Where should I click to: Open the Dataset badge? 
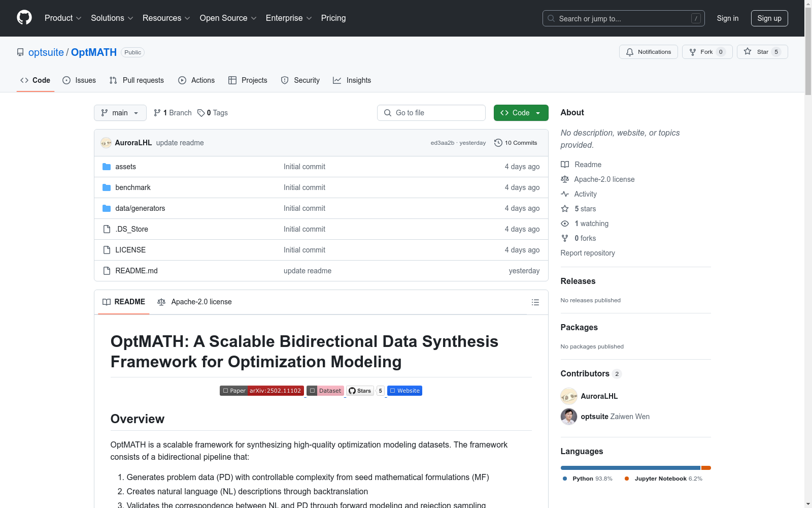(x=325, y=391)
